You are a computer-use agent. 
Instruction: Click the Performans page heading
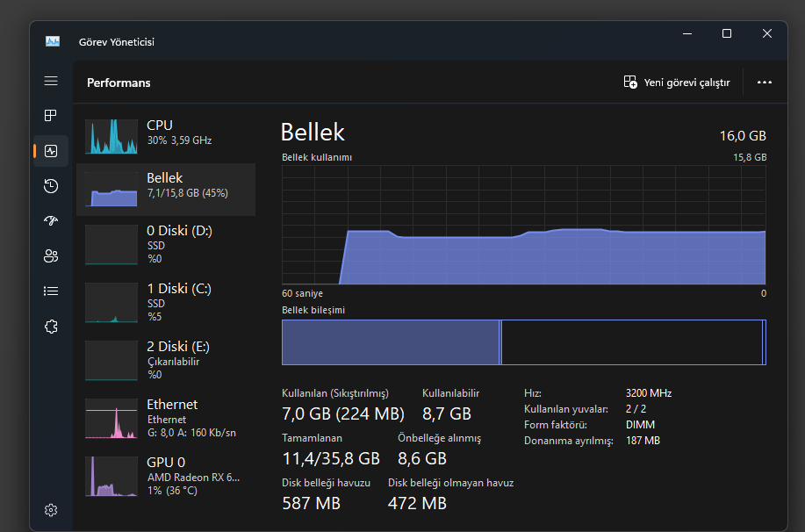point(119,83)
